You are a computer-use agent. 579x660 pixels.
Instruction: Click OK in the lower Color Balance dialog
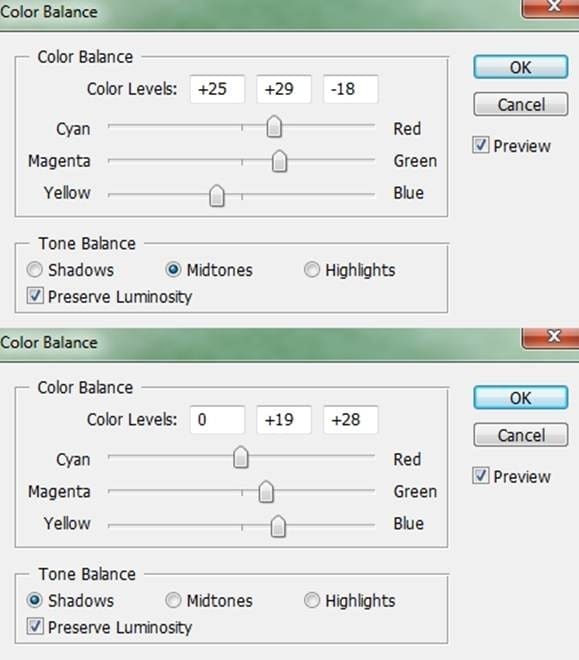(x=521, y=398)
